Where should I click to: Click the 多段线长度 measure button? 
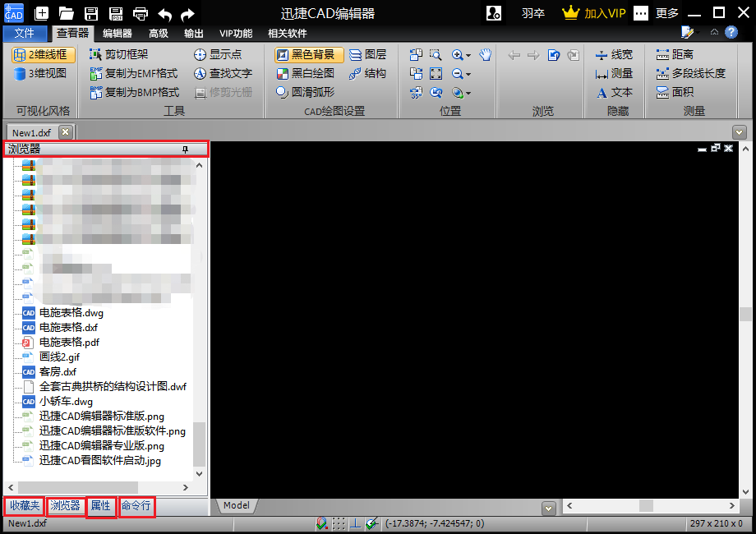pyautogui.click(x=691, y=73)
